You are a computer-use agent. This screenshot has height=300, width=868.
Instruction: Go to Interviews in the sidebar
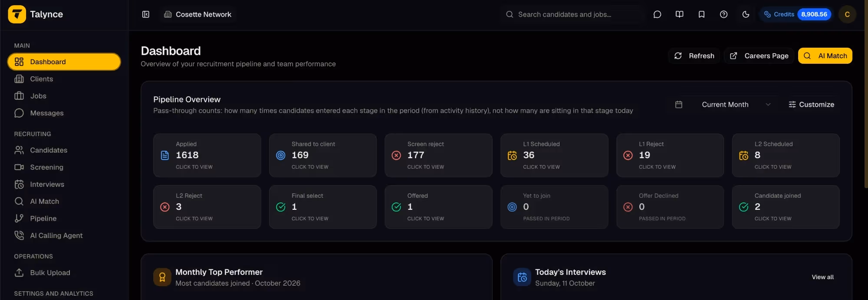[x=64, y=184]
